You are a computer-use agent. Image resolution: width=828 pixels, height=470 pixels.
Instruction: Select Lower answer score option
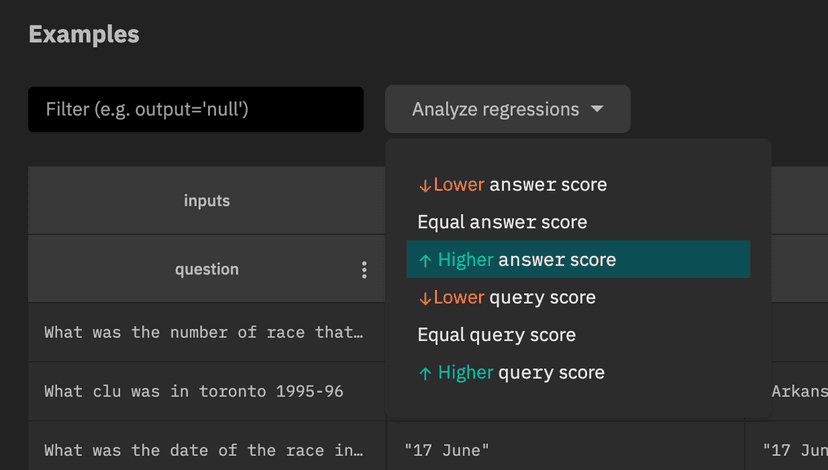(512, 185)
